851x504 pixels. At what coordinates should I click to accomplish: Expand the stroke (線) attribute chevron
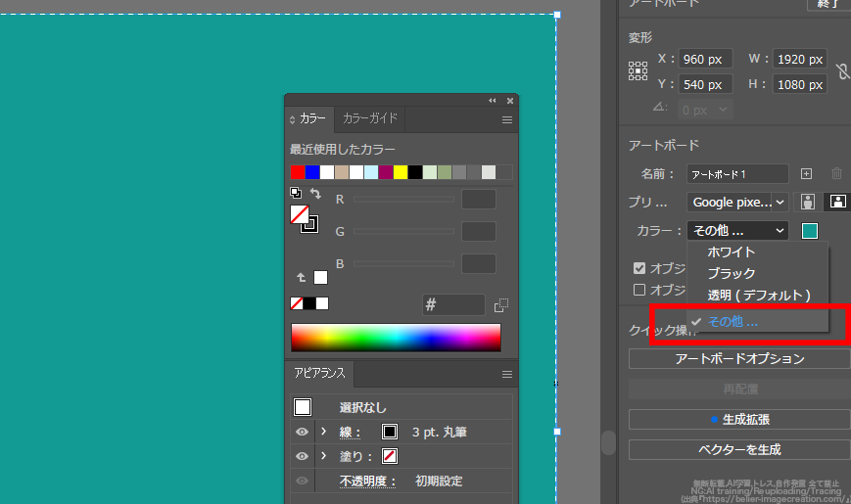(323, 432)
